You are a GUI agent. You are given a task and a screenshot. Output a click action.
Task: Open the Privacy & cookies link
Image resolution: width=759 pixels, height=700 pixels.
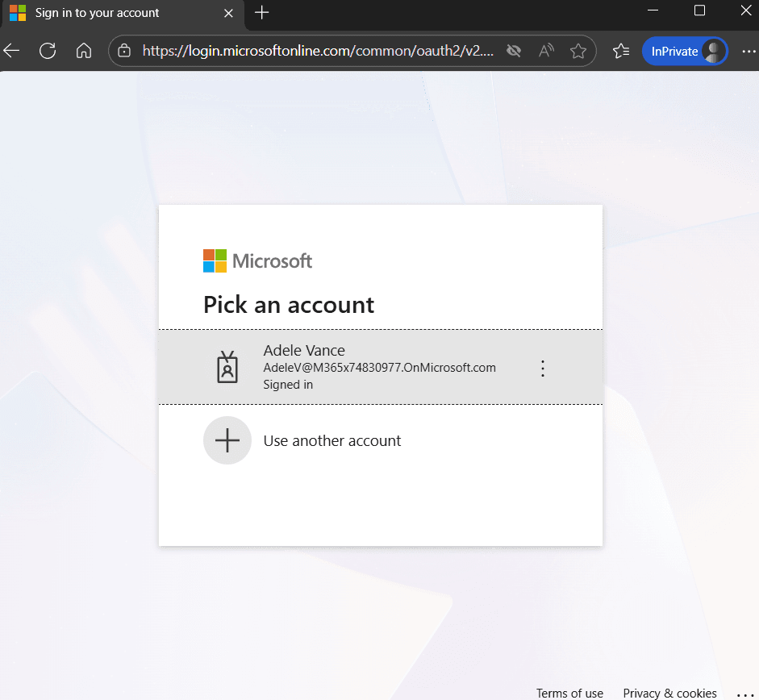669,694
